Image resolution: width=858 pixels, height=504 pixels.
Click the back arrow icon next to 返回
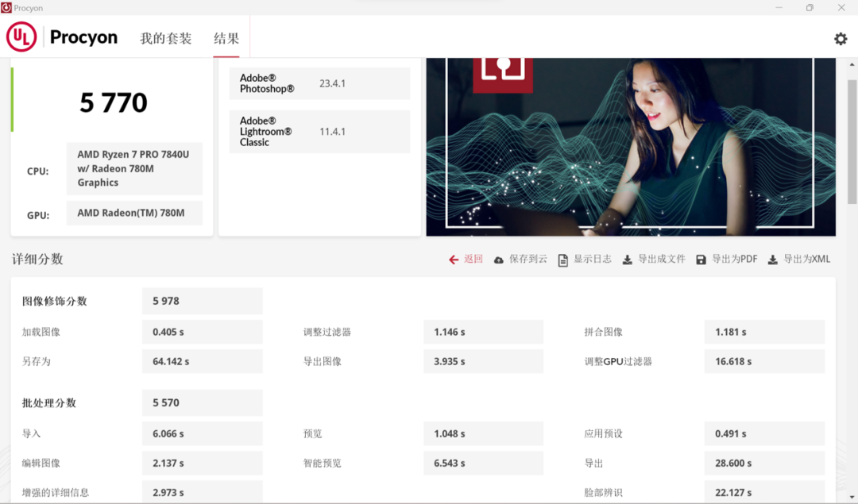point(454,260)
